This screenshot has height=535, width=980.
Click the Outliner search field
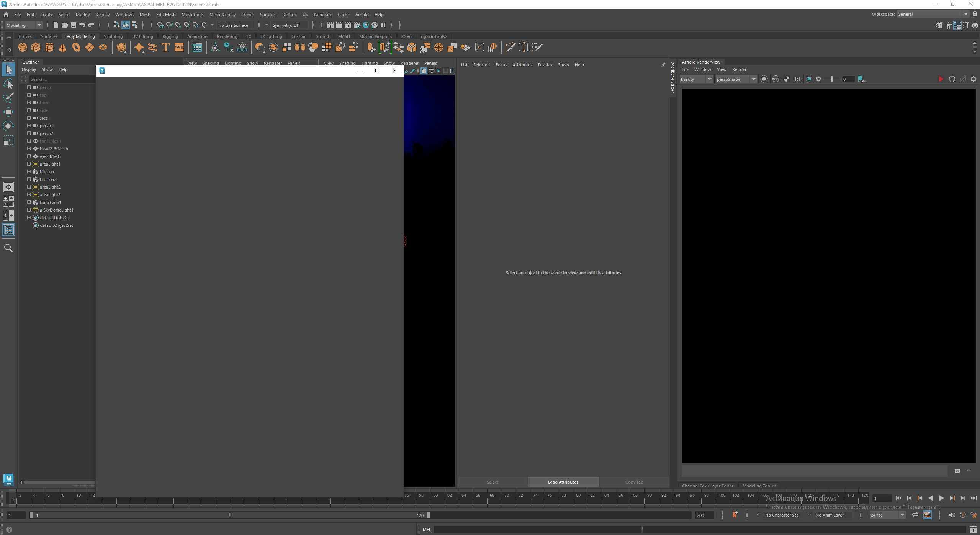pos(61,79)
